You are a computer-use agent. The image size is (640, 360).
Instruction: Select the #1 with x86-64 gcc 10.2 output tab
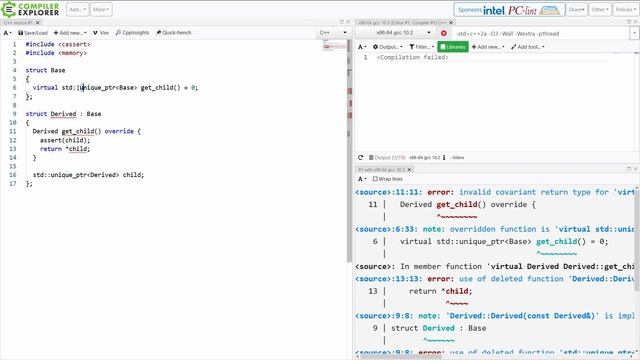point(381,169)
